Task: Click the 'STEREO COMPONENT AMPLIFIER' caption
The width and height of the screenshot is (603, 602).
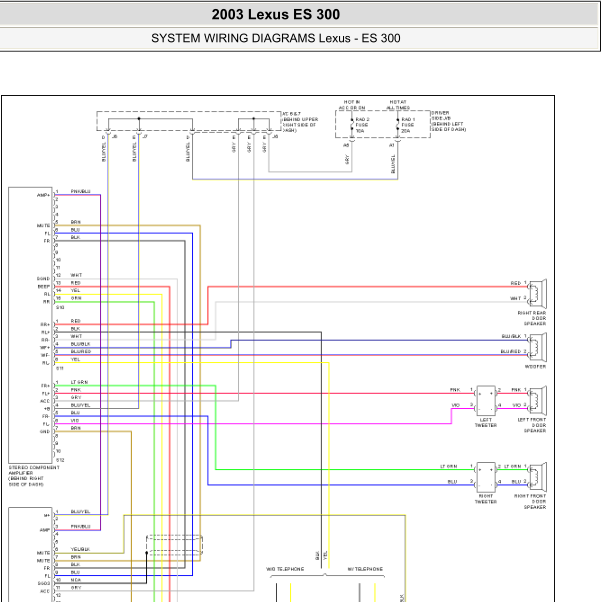Action: pyautogui.click(x=34, y=476)
